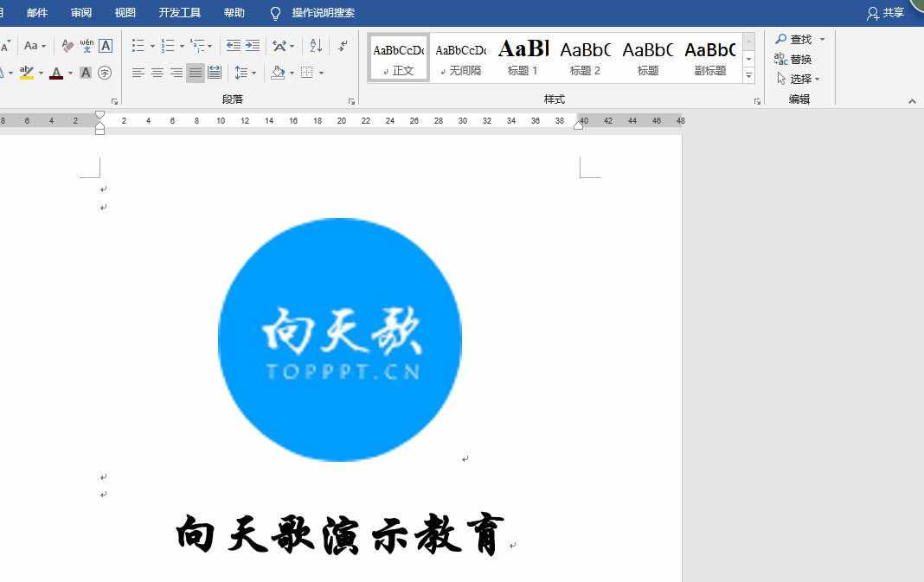Screen dimensions: 924x582
Task: Click the Enclose Characters circled 字 icon
Action: (105, 73)
